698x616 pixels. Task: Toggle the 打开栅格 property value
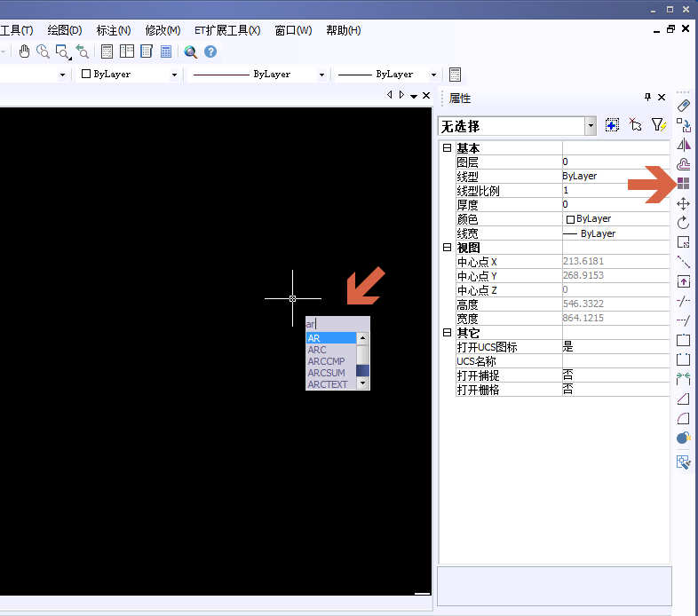click(x=615, y=390)
